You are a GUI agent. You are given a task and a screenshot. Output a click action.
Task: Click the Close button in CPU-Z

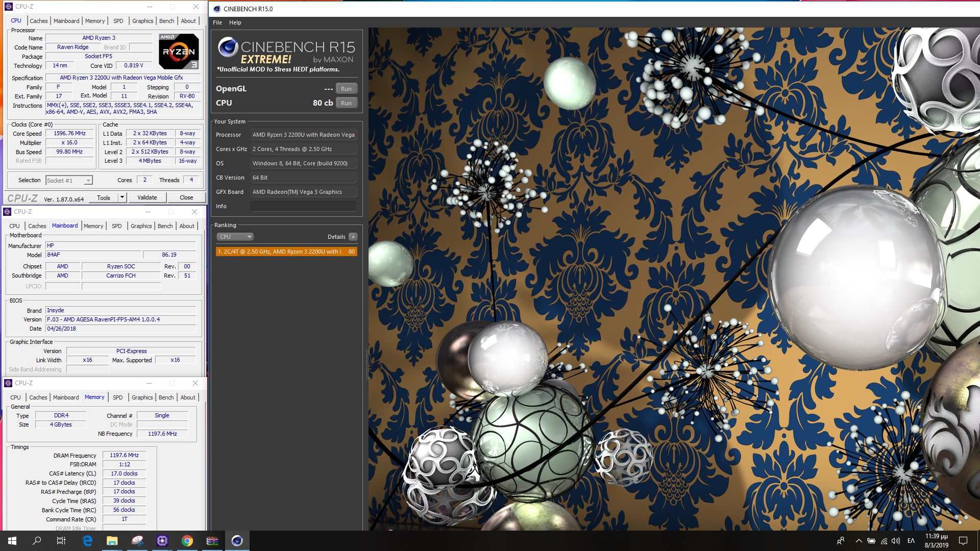[186, 197]
